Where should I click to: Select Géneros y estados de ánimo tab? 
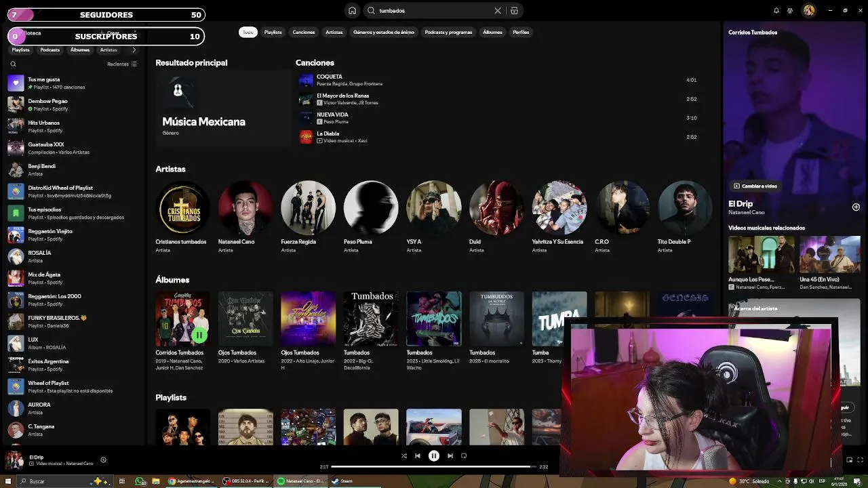(x=384, y=32)
